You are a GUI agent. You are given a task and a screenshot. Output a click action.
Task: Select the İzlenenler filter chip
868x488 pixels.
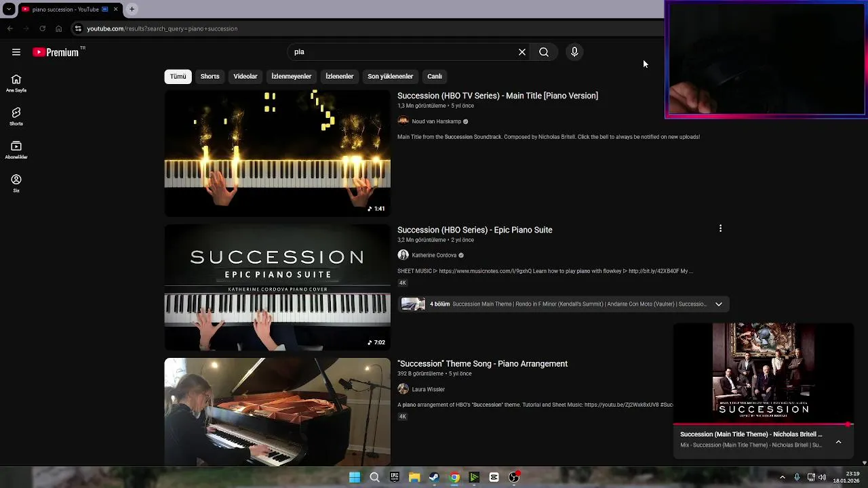pos(339,77)
